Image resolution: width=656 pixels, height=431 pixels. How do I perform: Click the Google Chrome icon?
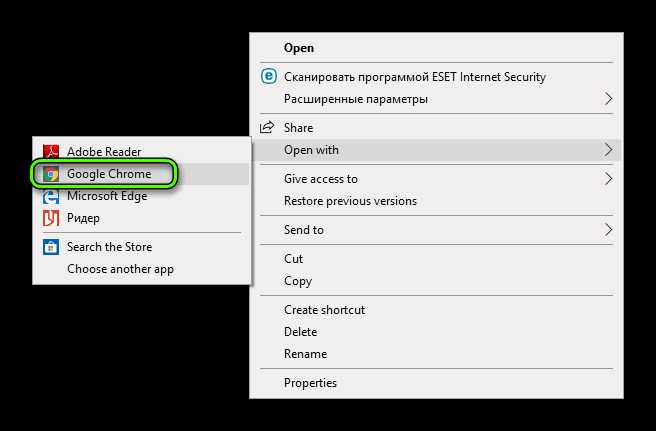pos(50,174)
